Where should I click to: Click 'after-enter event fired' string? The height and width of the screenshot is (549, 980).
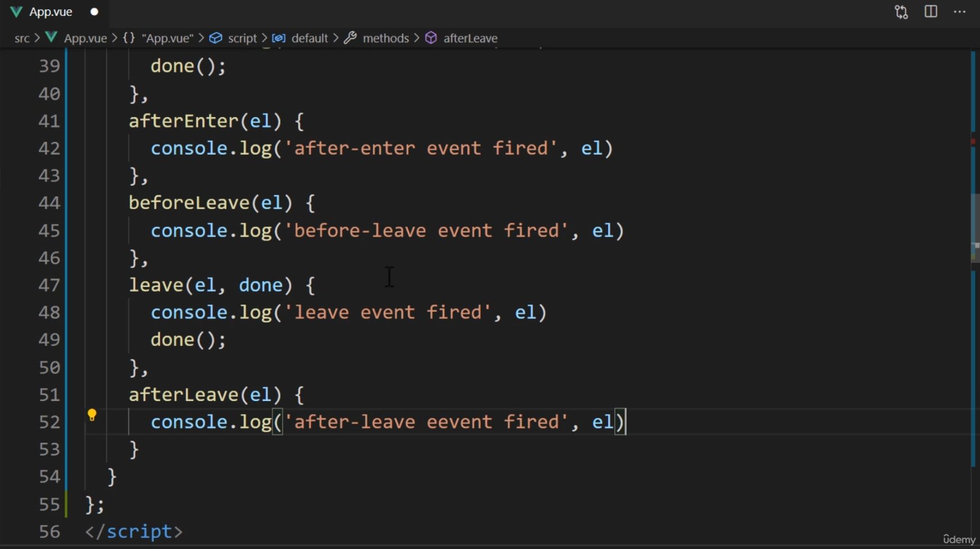[421, 148]
